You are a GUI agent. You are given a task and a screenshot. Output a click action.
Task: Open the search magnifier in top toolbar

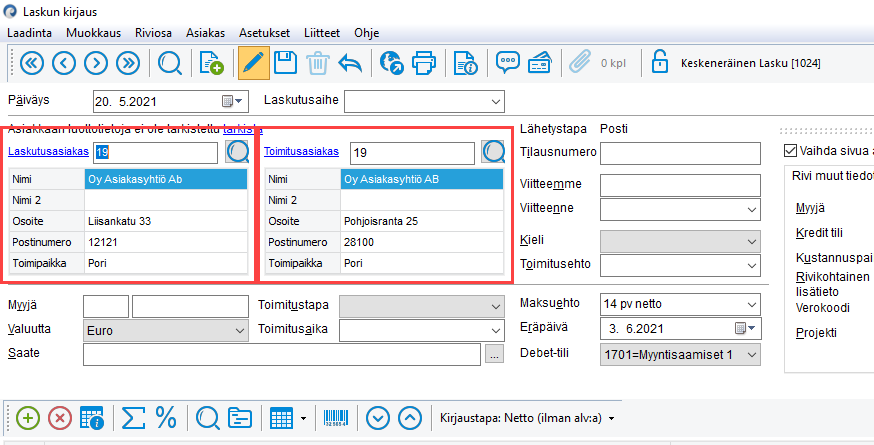click(x=169, y=64)
